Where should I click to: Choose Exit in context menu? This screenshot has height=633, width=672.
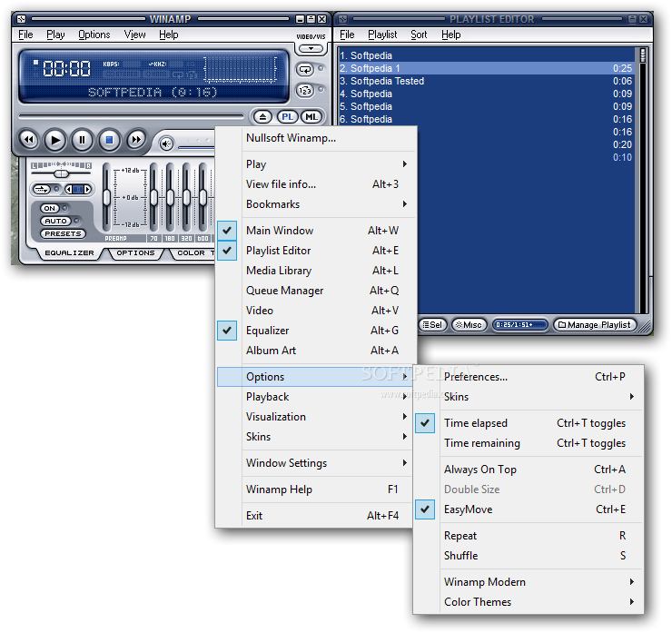tap(315, 516)
